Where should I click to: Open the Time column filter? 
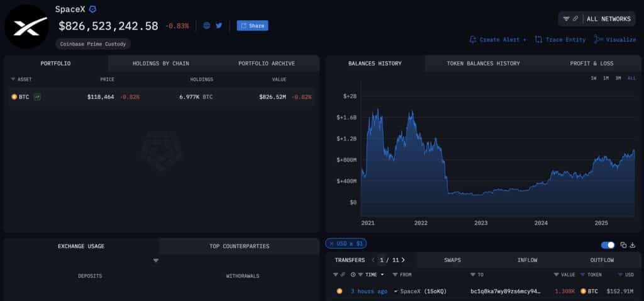click(x=360, y=275)
